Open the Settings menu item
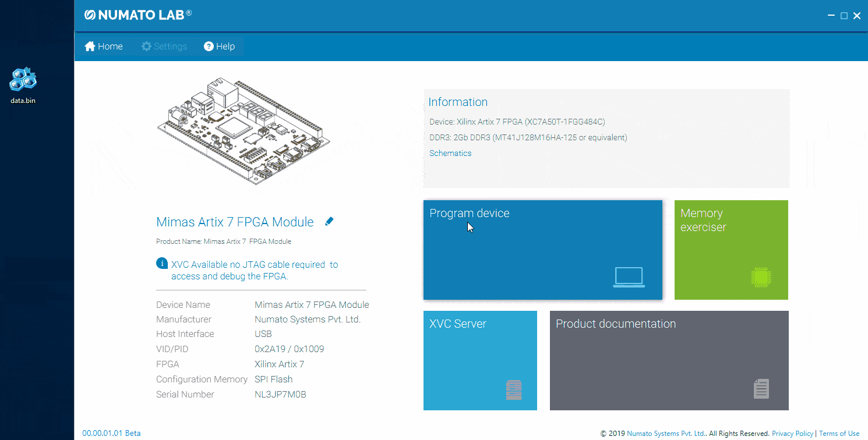This screenshot has width=868, height=440. (164, 47)
